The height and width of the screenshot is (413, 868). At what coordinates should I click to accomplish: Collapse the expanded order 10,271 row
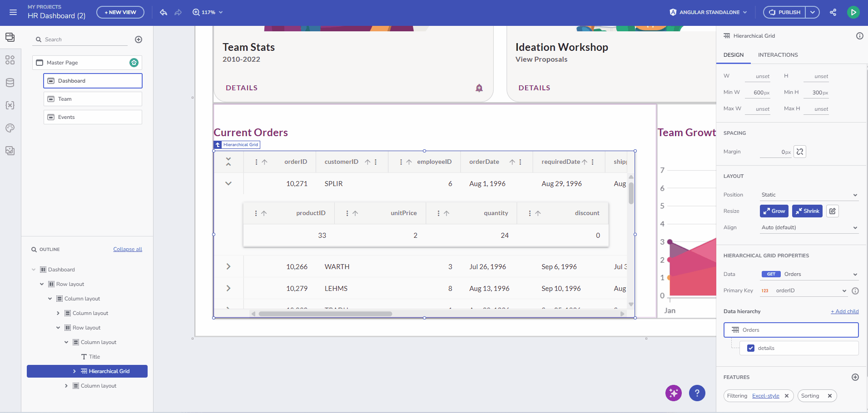228,183
